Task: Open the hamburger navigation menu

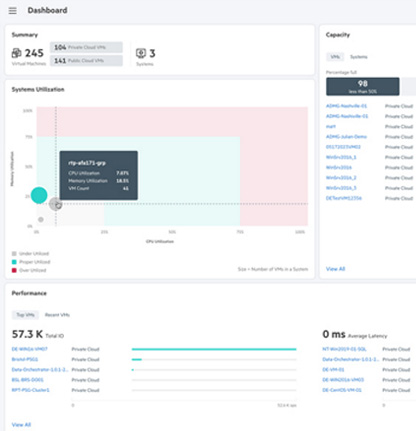Action: pos(13,11)
